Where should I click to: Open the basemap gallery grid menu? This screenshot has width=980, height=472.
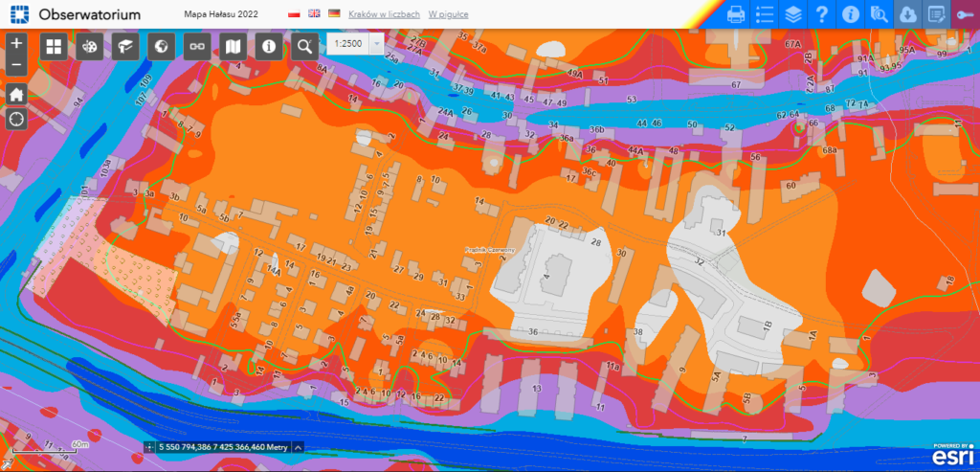click(x=54, y=45)
